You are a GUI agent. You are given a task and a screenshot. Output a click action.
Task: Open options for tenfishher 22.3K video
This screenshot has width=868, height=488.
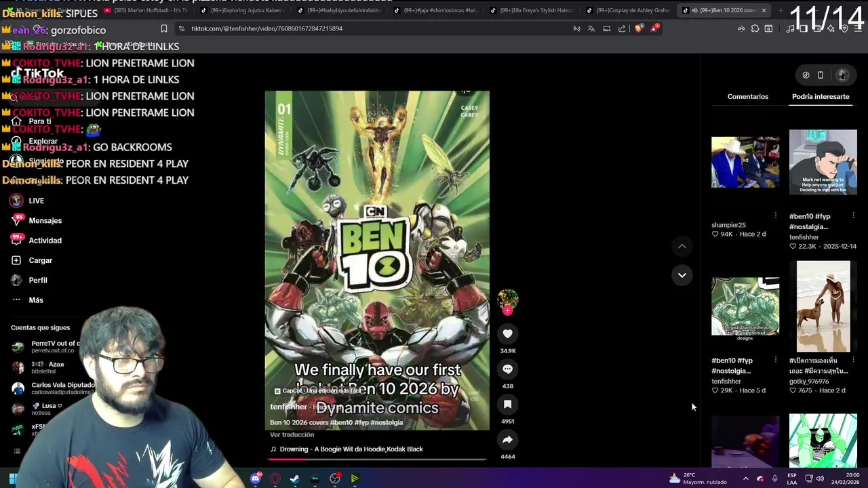point(853,216)
